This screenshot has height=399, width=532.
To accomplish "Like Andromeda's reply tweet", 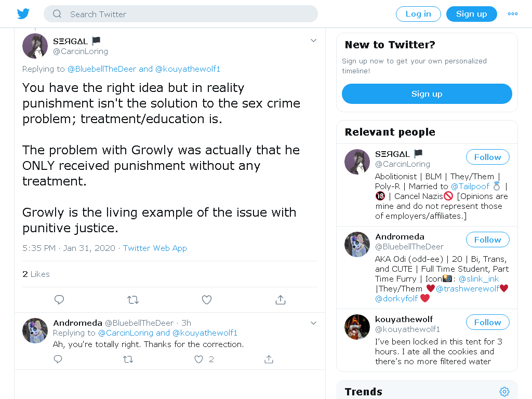I will coord(198,360).
